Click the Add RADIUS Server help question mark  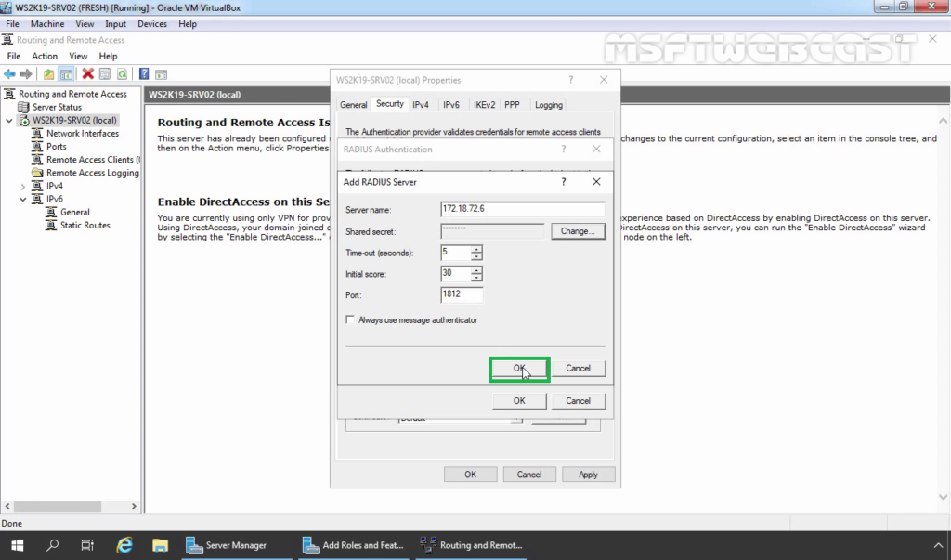click(564, 182)
